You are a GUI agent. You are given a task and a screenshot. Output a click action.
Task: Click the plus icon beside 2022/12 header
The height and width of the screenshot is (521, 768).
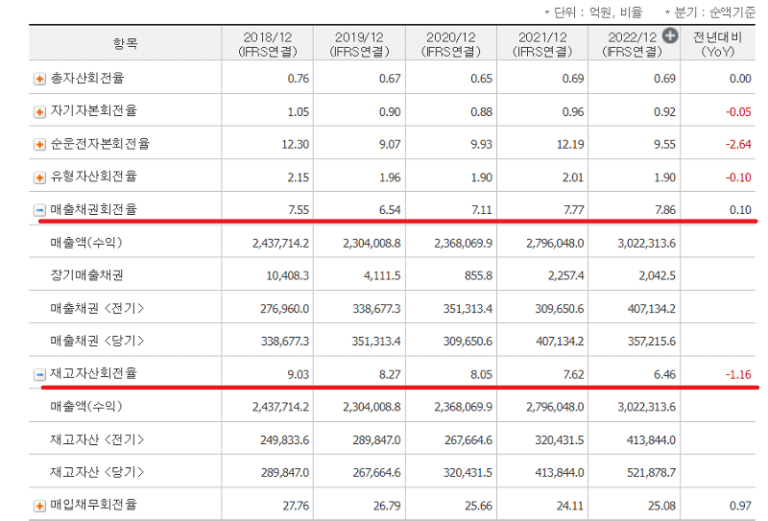(670, 35)
